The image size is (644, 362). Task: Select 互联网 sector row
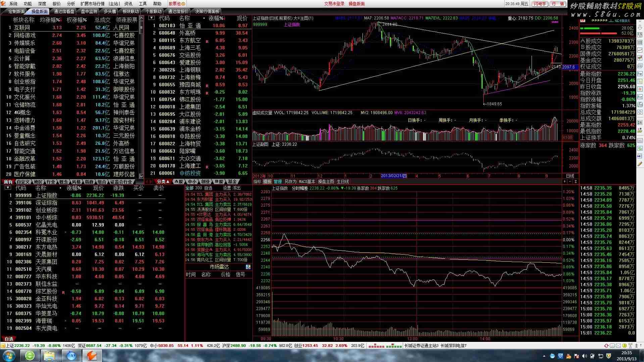point(70,28)
